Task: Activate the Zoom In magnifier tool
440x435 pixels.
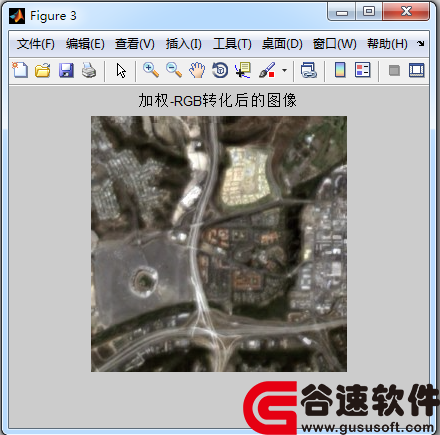Action: pos(151,70)
